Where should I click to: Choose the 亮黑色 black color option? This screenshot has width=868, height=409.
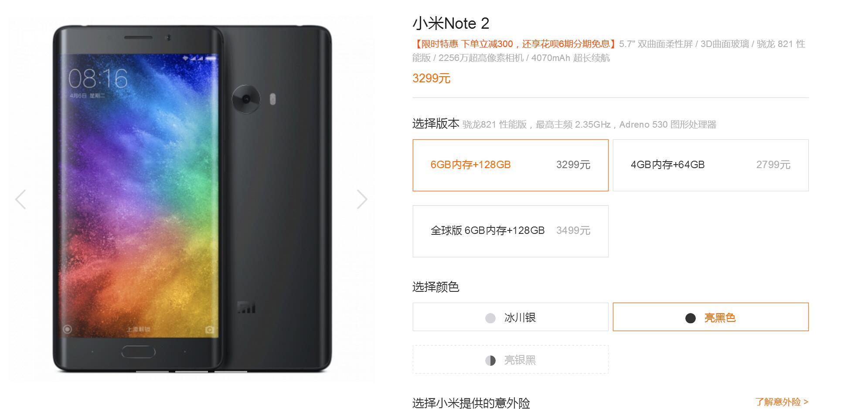click(711, 317)
